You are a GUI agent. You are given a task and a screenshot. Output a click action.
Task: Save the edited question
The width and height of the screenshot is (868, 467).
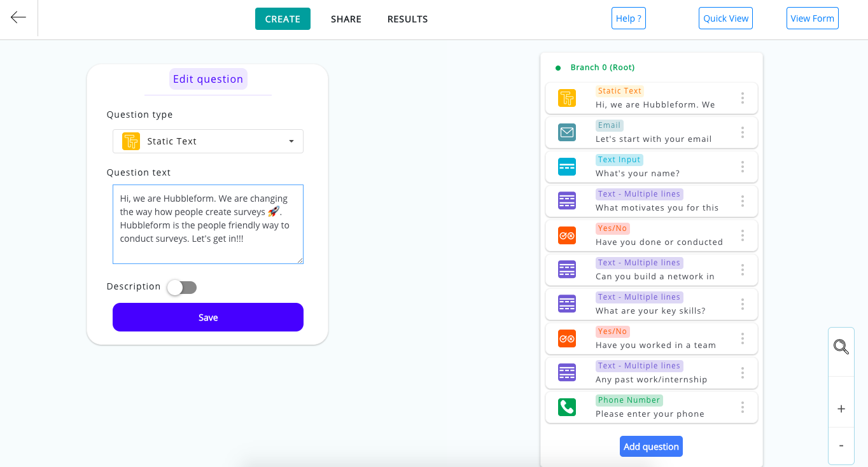(x=208, y=317)
